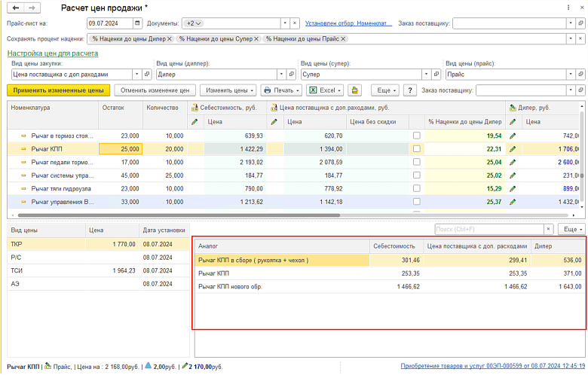The width and height of the screenshot is (588, 375).
Task: Open the Вид цены (прайс) item form icon
Action: tap(580, 75)
